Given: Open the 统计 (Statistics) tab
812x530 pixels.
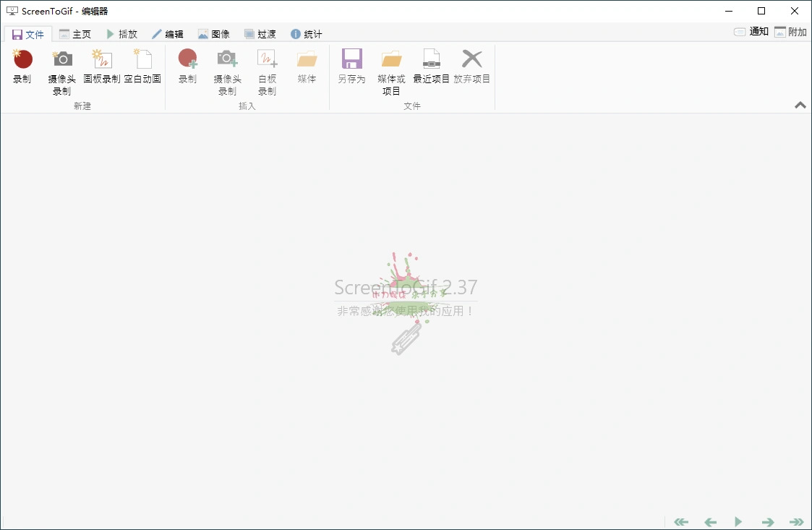Looking at the screenshot, I should click(306, 33).
